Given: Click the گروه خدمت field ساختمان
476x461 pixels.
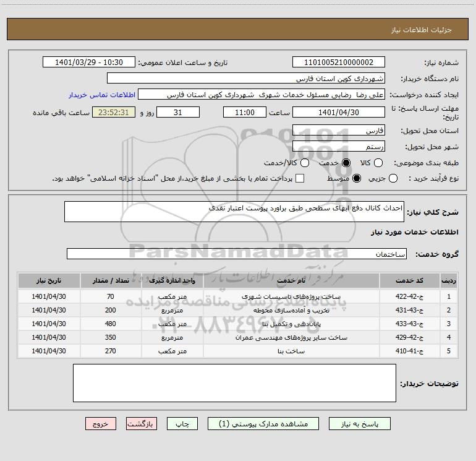Looking at the screenshot, I should point(237,254).
